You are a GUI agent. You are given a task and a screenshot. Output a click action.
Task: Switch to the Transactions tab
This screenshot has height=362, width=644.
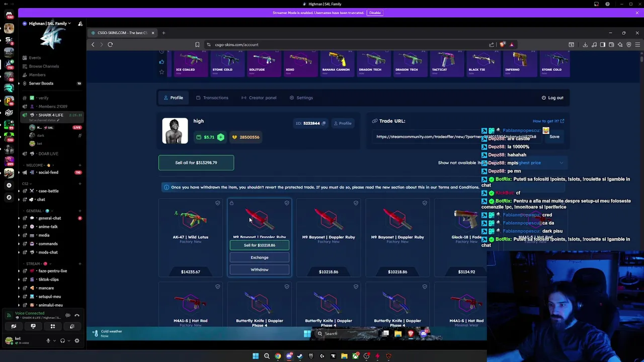(x=212, y=98)
